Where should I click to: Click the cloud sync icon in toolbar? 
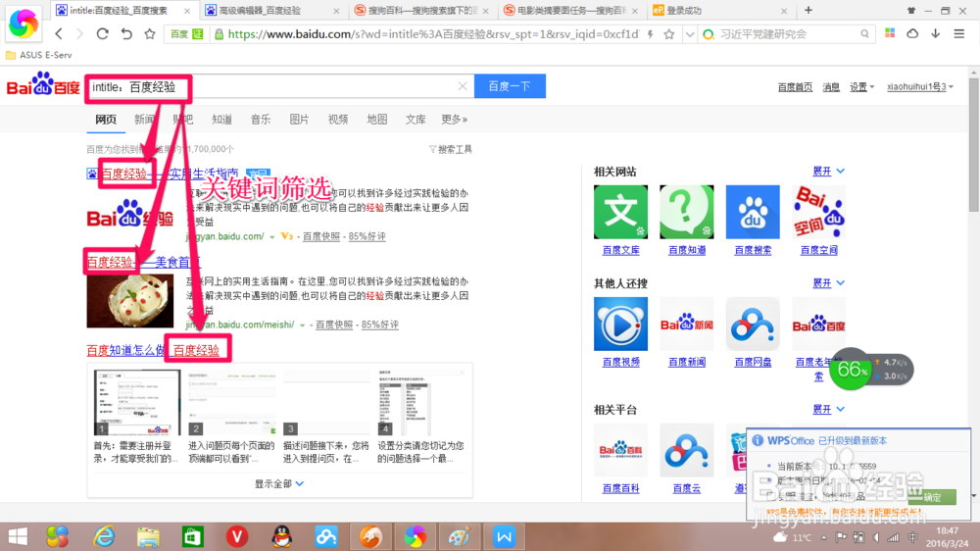(x=912, y=33)
